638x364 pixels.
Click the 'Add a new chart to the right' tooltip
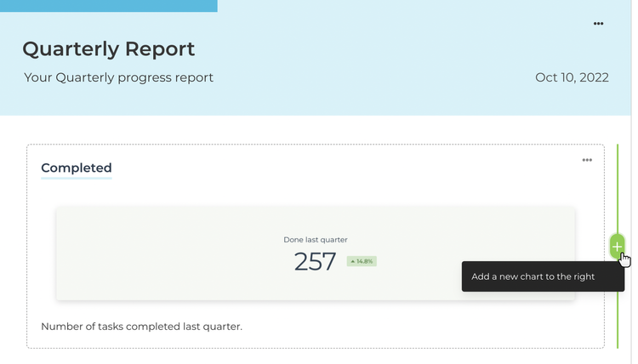click(543, 276)
